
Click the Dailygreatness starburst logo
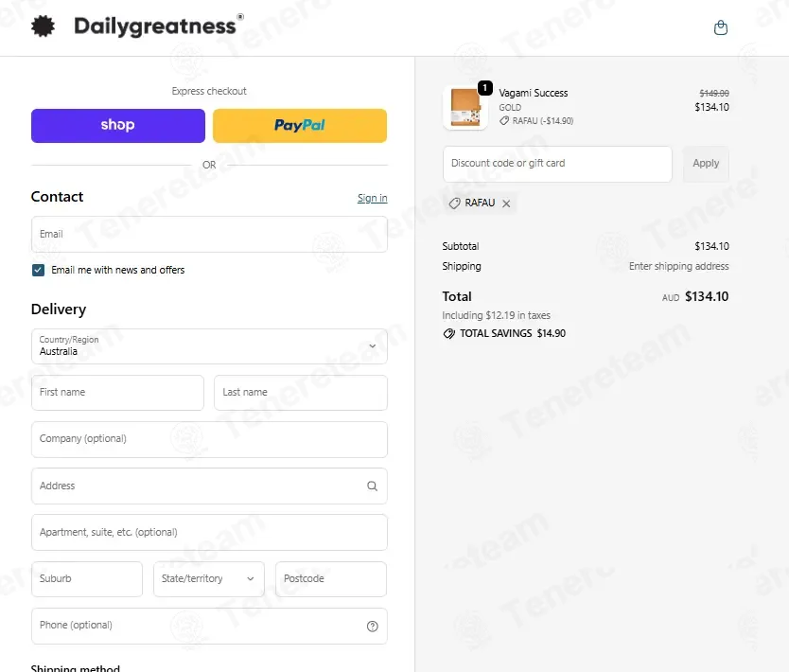[43, 27]
